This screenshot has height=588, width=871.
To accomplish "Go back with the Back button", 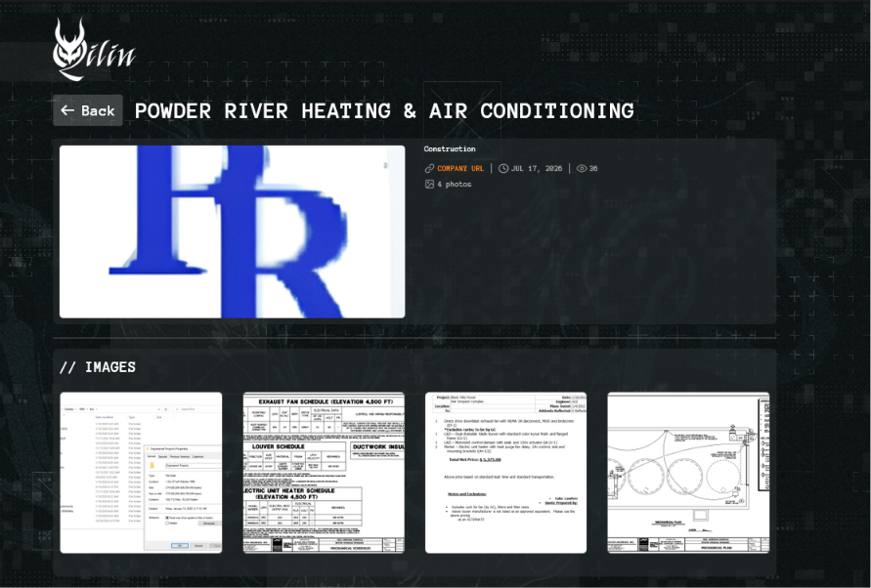I will (88, 110).
